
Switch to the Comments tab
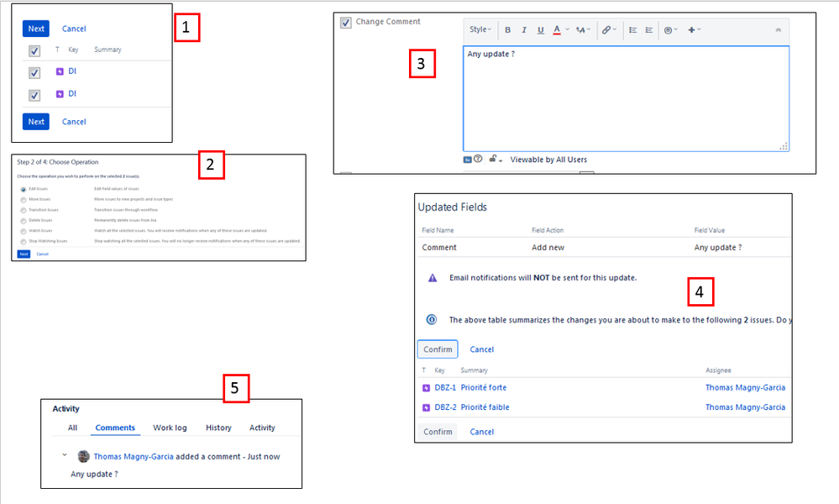coord(115,428)
